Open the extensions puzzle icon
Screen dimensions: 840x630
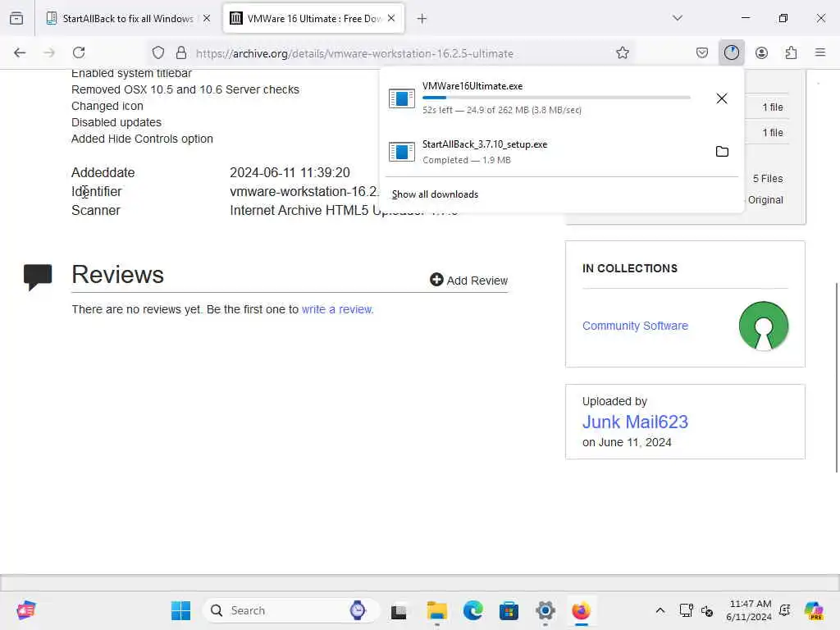tap(792, 52)
